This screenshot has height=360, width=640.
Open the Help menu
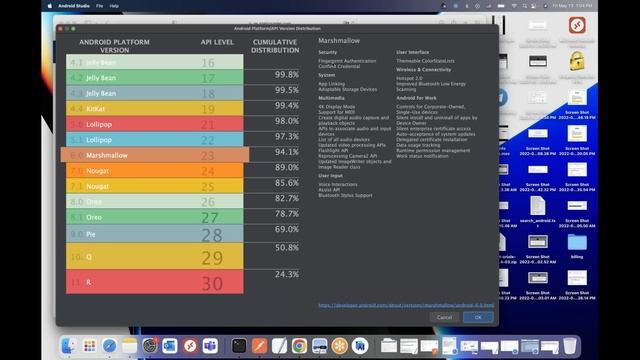114,6
